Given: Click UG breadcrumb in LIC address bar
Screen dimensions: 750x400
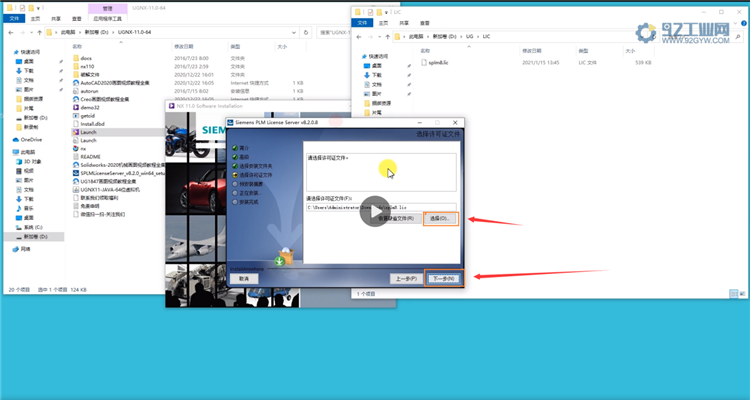Looking at the screenshot, I should point(469,37).
